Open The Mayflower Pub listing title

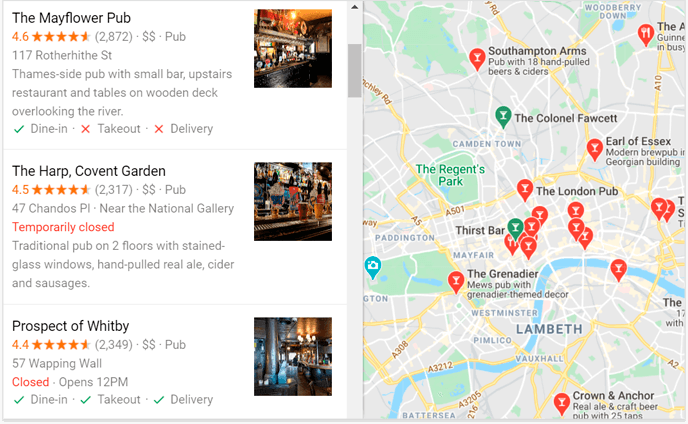coord(71,18)
